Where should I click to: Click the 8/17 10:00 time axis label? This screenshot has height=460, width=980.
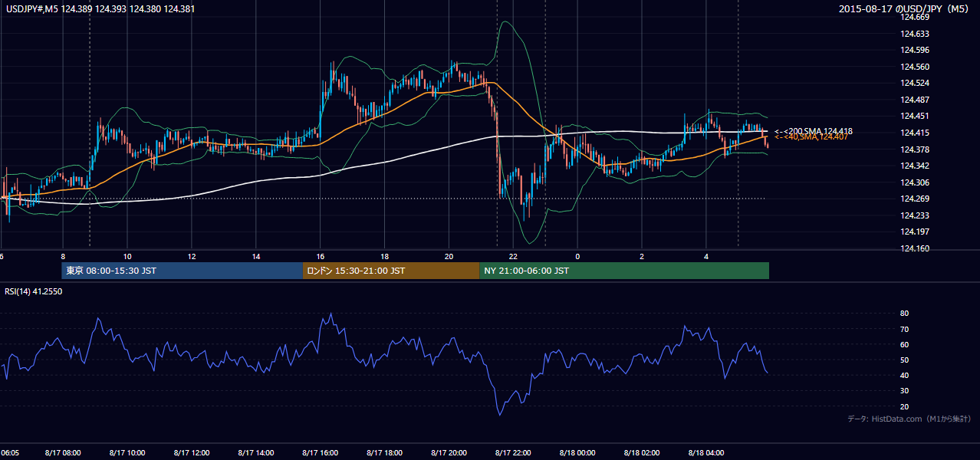coord(127,452)
